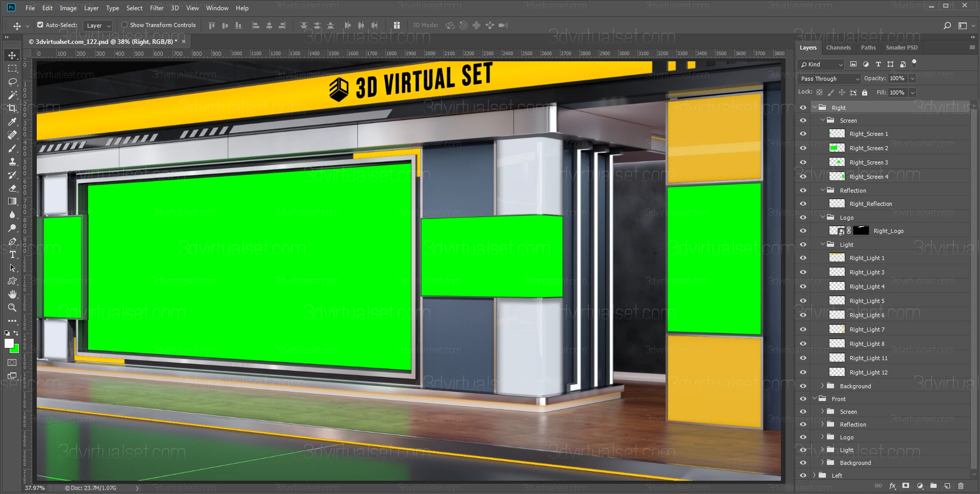Hide the Right group layer

pos(803,108)
